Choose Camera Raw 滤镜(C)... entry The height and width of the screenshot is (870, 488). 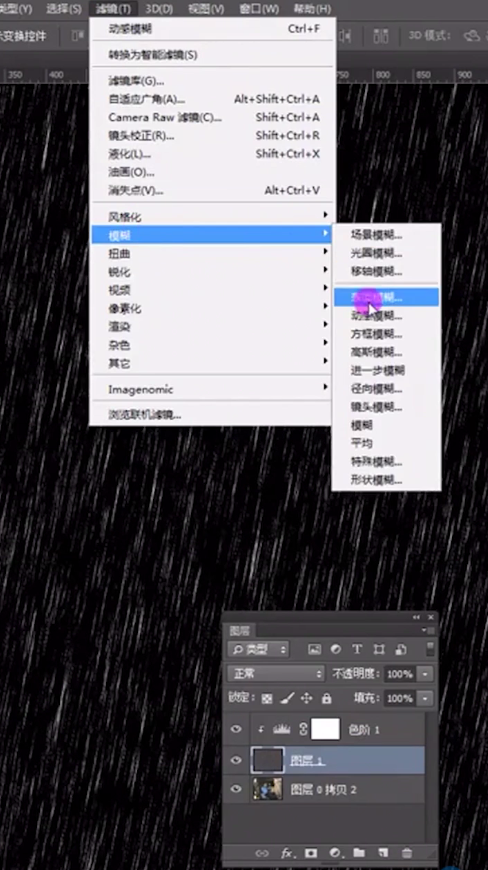click(x=212, y=117)
